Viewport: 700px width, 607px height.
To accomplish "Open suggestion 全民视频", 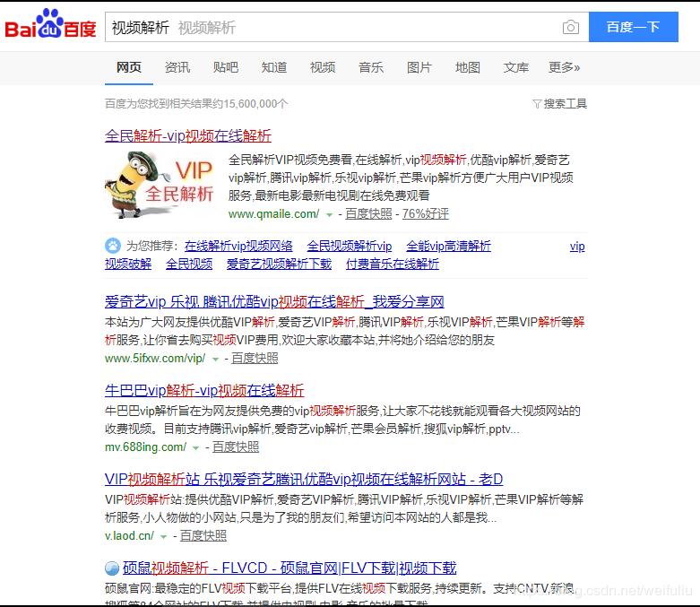I will pyautogui.click(x=189, y=264).
